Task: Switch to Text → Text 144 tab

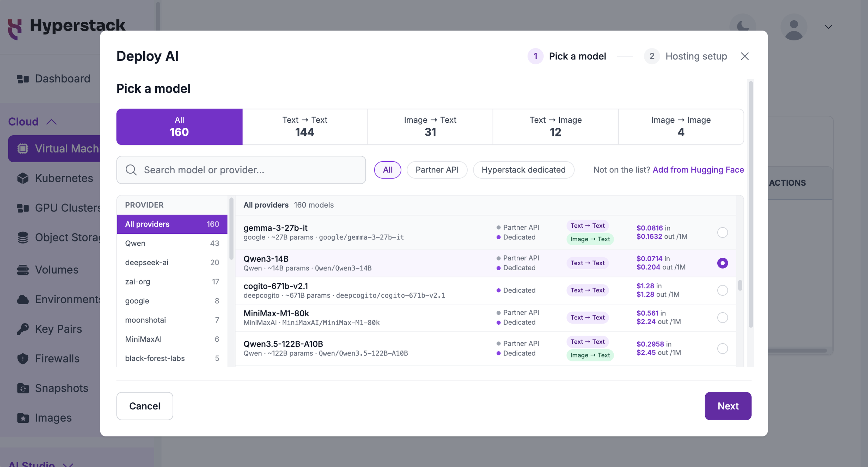Action: pyautogui.click(x=305, y=127)
